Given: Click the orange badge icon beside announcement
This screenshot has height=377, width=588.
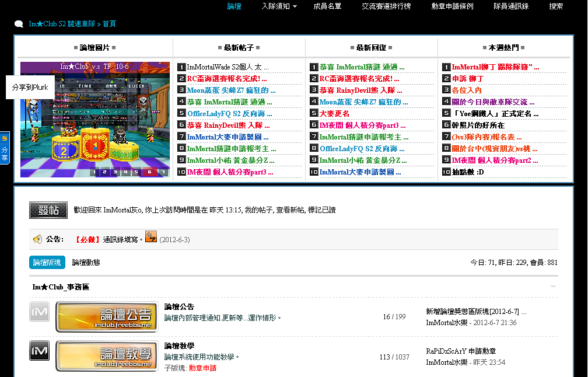Looking at the screenshot, I should pyautogui.click(x=151, y=236).
